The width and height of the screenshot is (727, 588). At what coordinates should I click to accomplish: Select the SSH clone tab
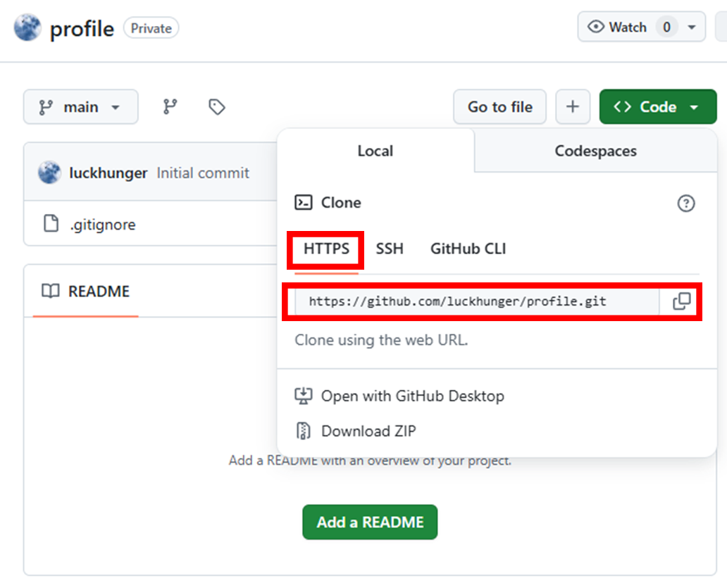pyautogui.click(x=390, y=249)
